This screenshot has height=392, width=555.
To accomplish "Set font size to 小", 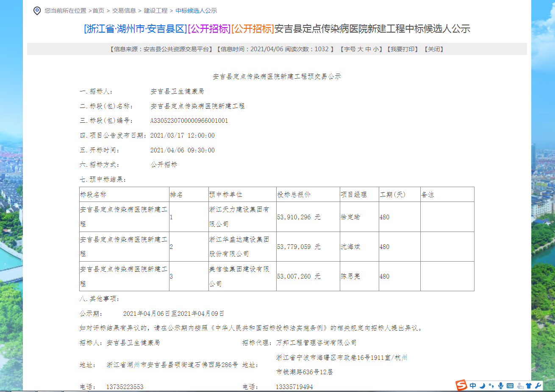I will (376, 49).
